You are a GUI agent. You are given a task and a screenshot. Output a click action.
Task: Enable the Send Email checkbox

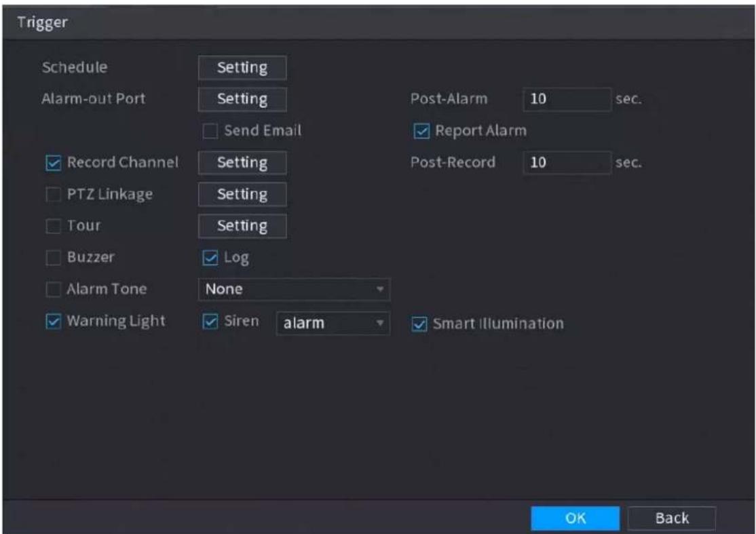point(210,131)
